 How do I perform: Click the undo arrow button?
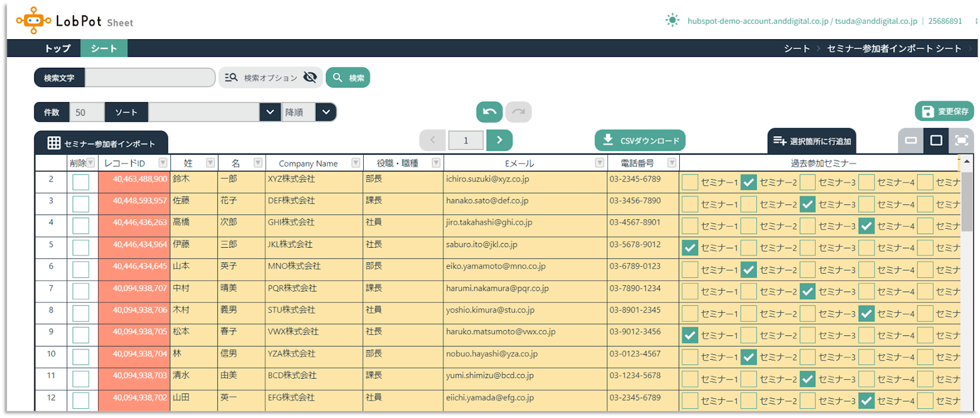coord(489,112)
